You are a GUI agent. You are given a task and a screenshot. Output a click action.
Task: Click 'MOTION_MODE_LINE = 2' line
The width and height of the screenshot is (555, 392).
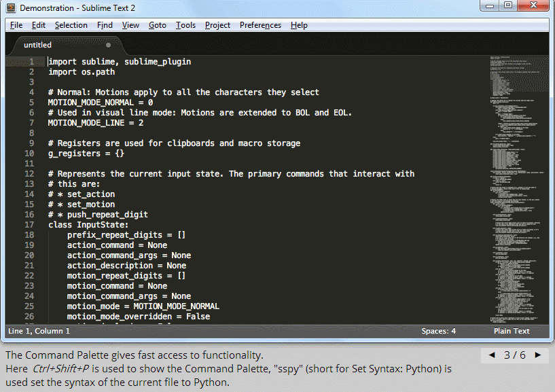pos(96,123)
